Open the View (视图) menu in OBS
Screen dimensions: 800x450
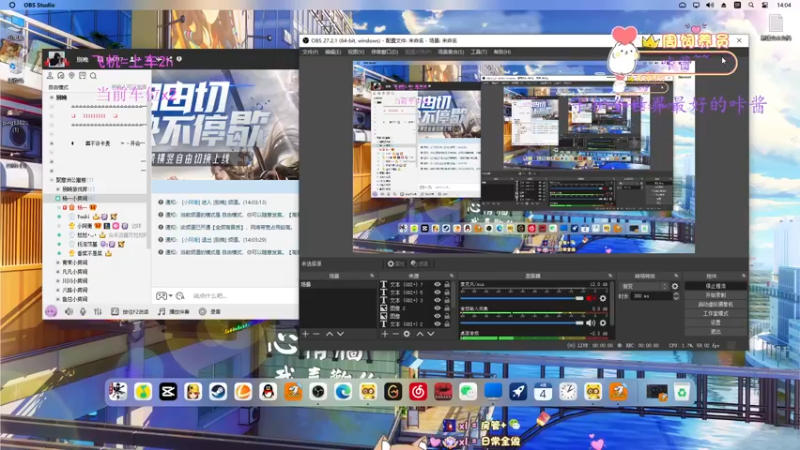(x=356, y=52)
